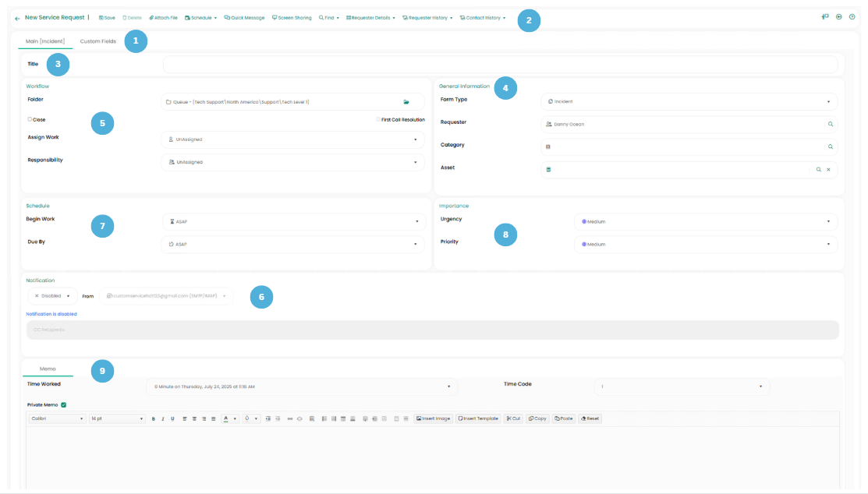Click the Insert Image button
868x494 pixels.
pos(434,418)
